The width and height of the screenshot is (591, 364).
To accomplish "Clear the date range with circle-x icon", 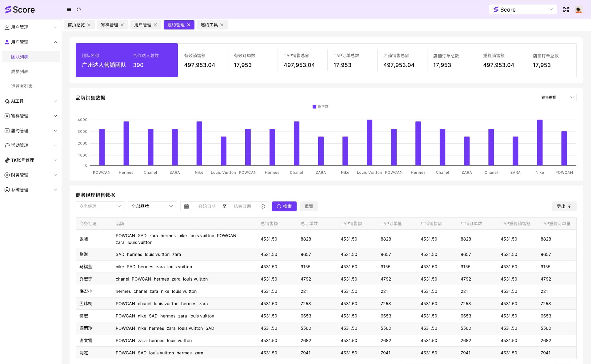I will (263, 207).
